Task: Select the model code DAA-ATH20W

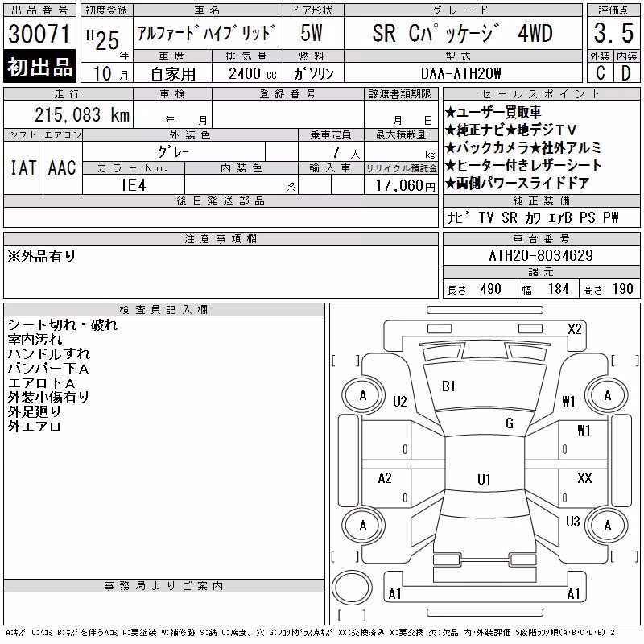Action: click(x=460, y=74)
